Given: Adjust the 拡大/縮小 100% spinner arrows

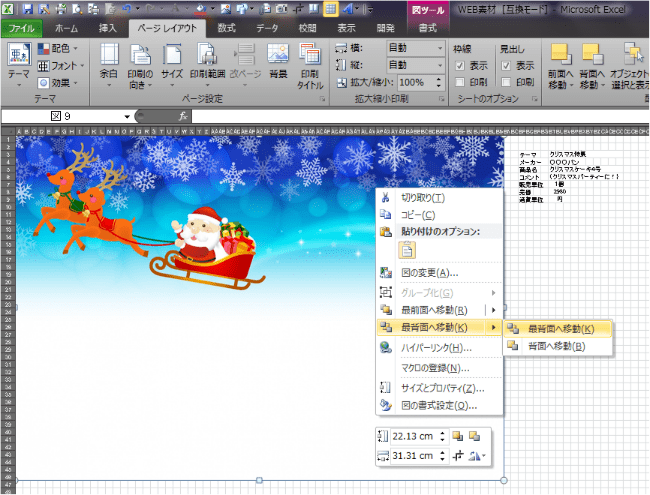Looking at the screenshot, I should (x=439, y=82).
